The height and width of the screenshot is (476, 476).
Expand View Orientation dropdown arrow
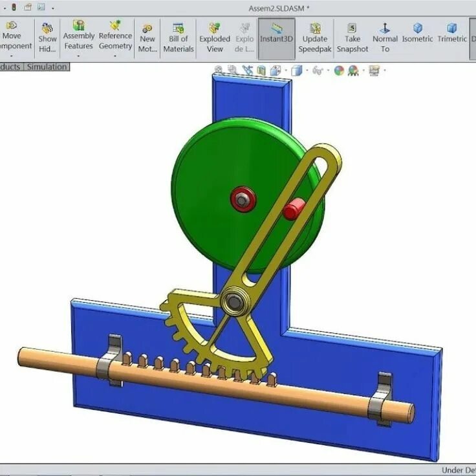[x=286, y=70]
